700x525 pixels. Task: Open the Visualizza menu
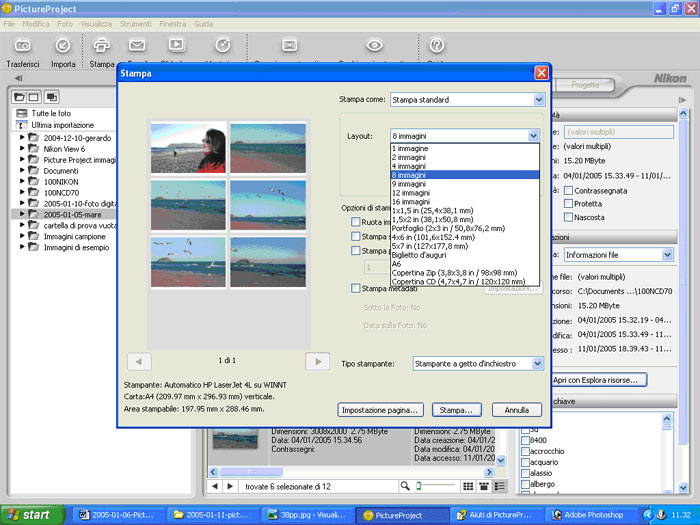(x=96, y=24)
